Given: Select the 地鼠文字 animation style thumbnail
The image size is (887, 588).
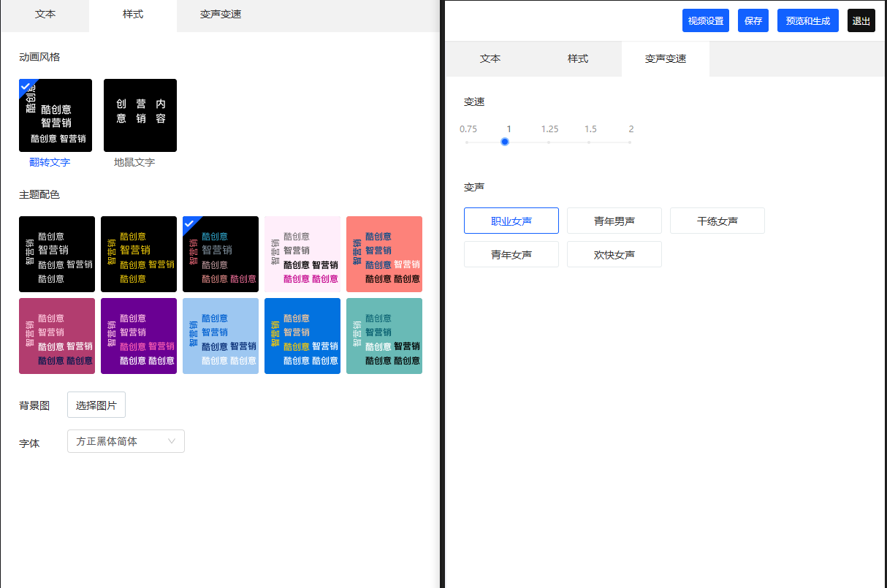Looking at the screenshot, I should [x=140, y=115].
